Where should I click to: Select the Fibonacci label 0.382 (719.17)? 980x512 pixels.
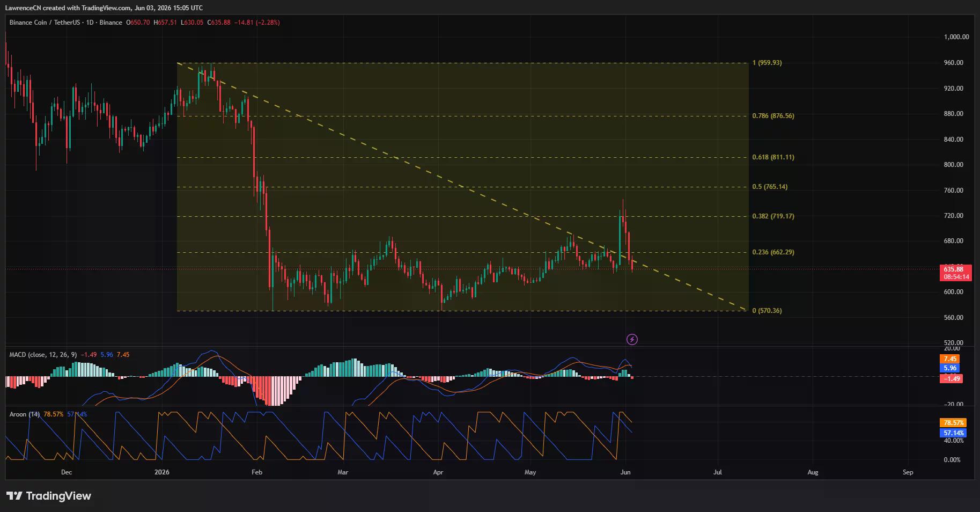click(773, 216)
